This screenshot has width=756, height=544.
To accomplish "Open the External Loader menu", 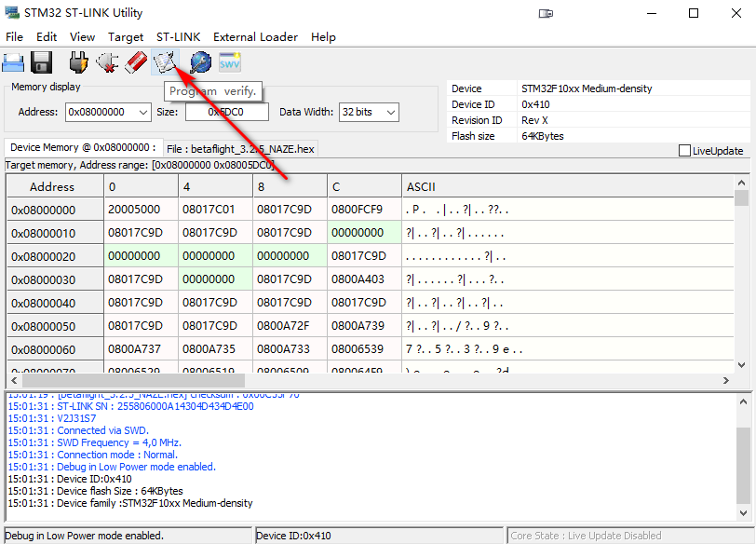I will [255, 37].
